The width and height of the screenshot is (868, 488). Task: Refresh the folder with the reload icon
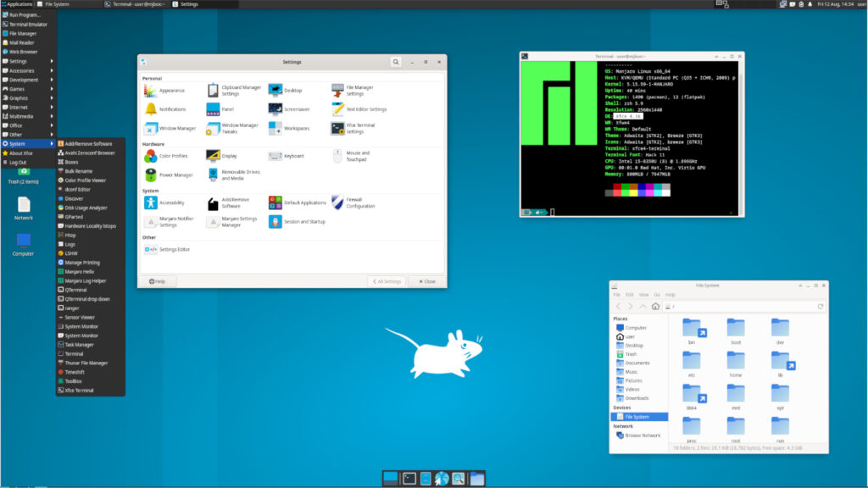pos(820,306)
